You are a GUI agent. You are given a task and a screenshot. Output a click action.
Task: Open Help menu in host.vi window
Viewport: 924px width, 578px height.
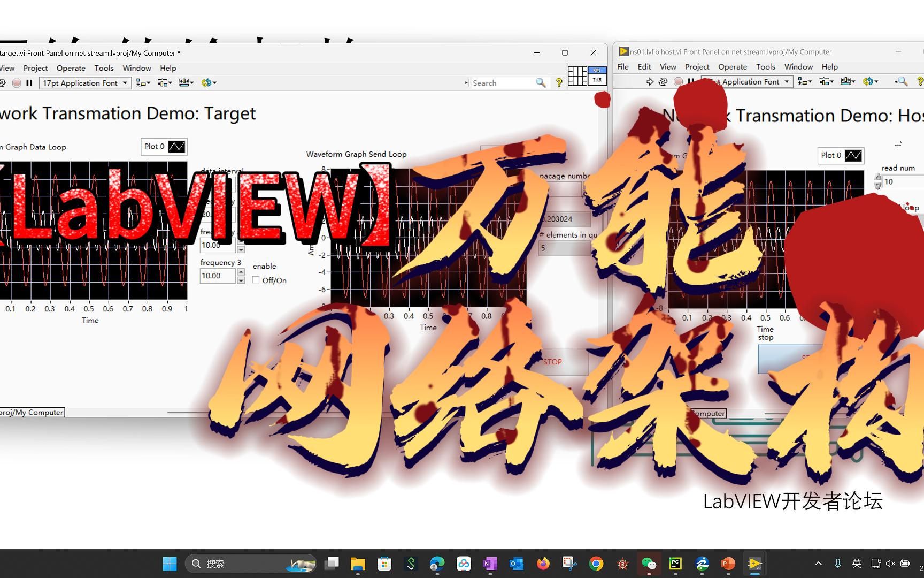click(829, 67)
